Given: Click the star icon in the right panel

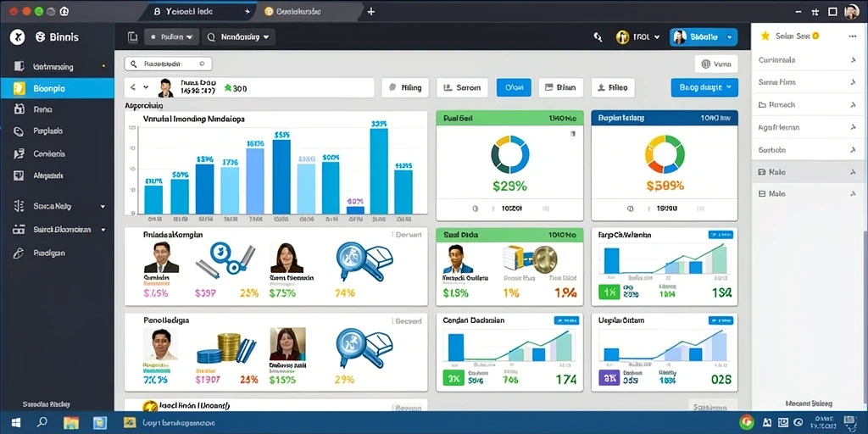Looking at the screenshot, I should pos(765,36).
